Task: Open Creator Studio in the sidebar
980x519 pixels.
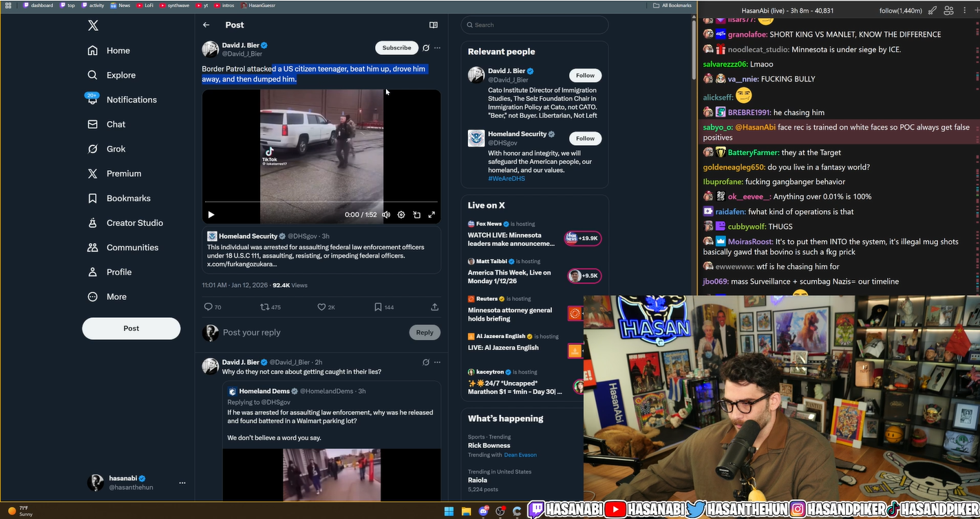Action: tap(125, 223)
